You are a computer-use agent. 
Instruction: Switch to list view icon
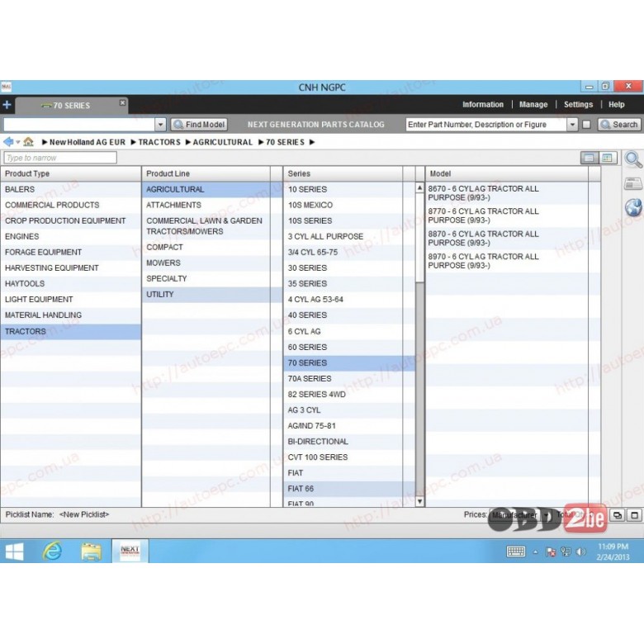tap(589, 158)
